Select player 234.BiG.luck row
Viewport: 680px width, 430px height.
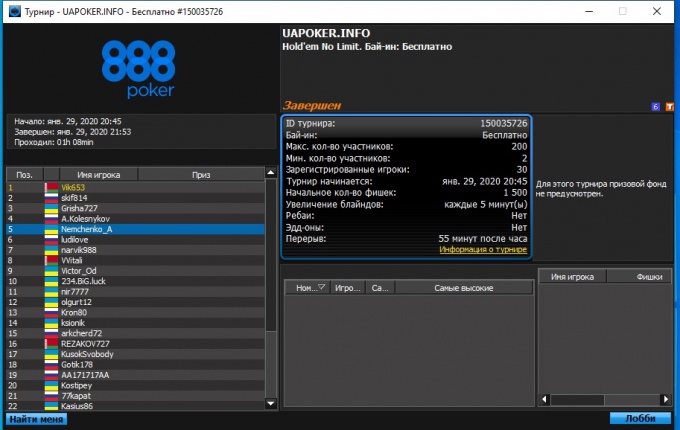(x=136, y=281)
